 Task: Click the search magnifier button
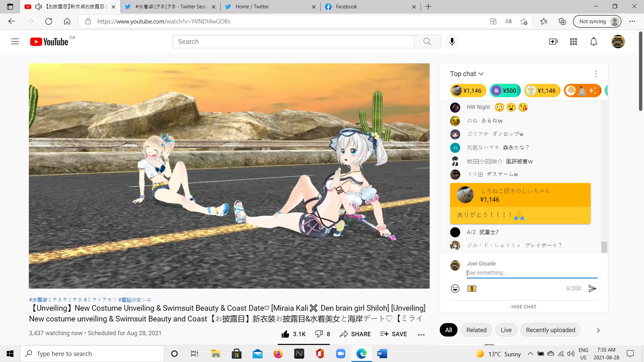(x=427, y=42)
